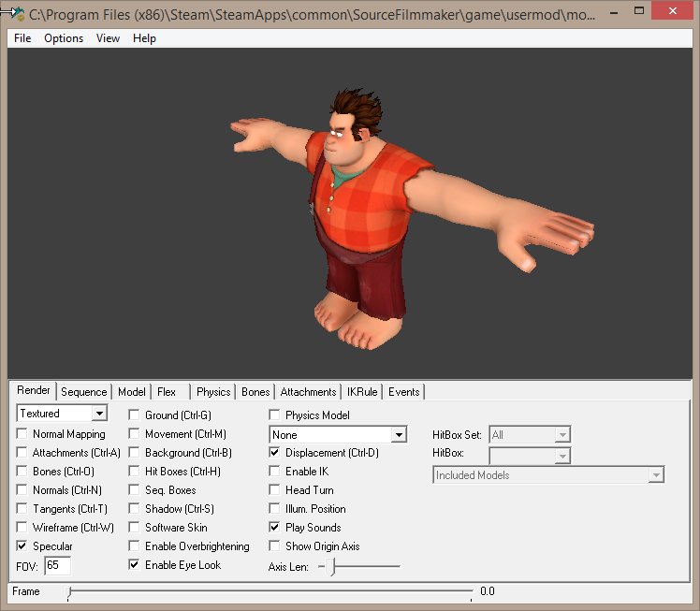Toggle Seq. Boxes checkbox
Screen dimensions: 700x611
click(134, 490)
